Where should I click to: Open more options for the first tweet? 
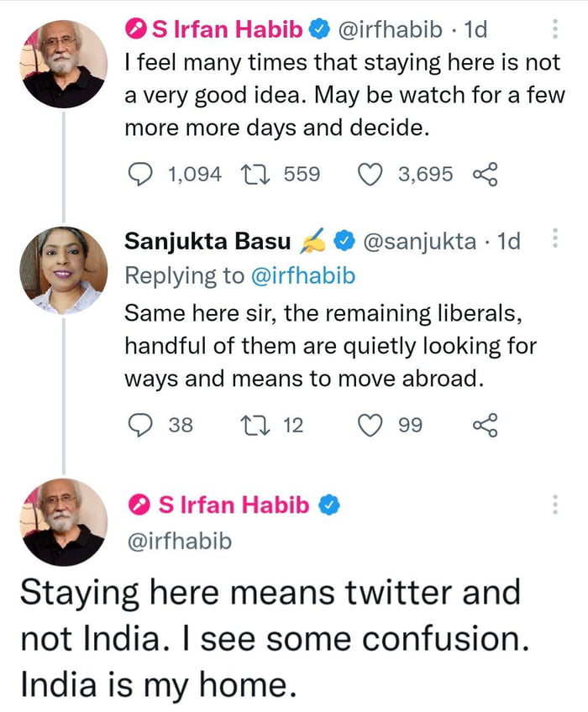point(554,29)
